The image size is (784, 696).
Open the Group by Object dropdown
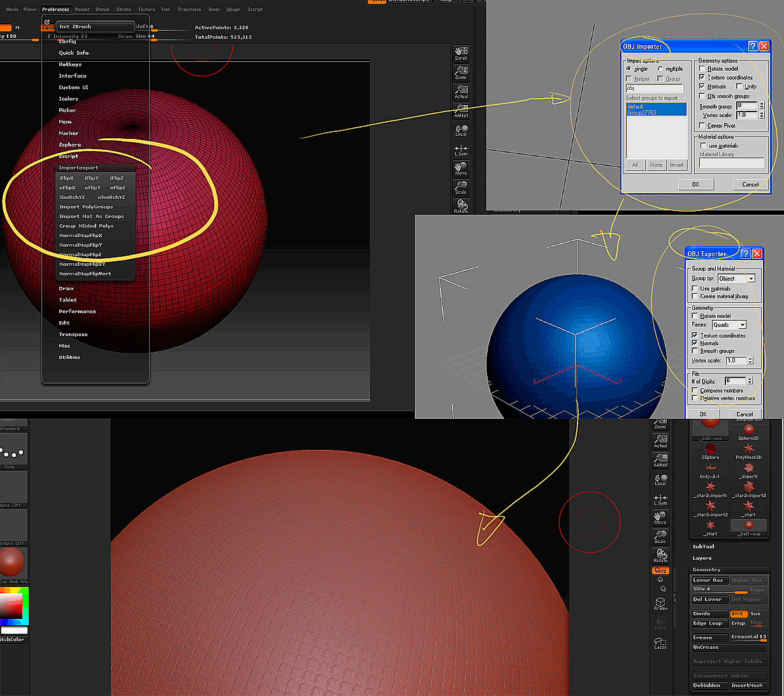click(x=736, y=279)
